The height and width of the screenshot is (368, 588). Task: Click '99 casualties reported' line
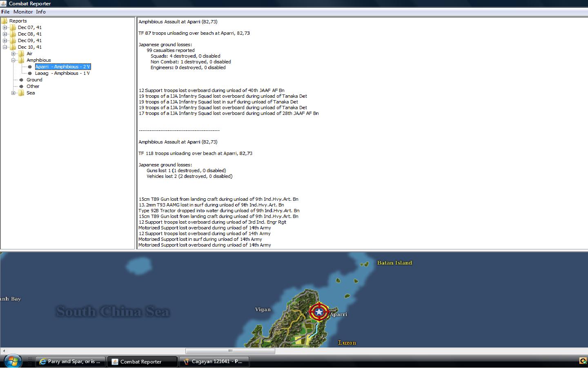click(x=171, y=50)
